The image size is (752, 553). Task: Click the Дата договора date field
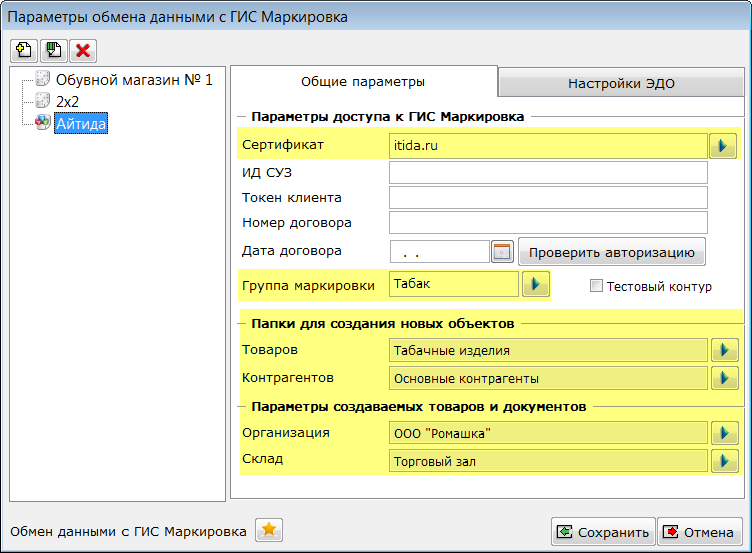pyautogui.click(x=440, y=251)
